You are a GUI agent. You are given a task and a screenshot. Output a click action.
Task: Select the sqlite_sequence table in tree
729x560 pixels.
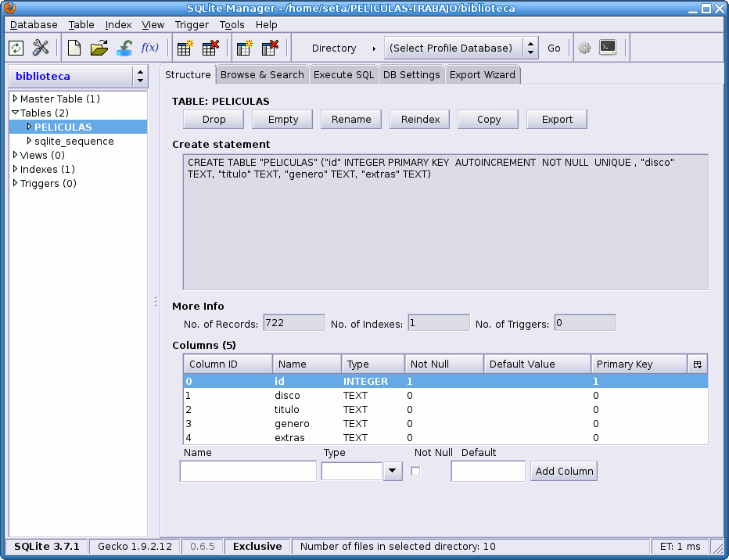tap(74, 141)
